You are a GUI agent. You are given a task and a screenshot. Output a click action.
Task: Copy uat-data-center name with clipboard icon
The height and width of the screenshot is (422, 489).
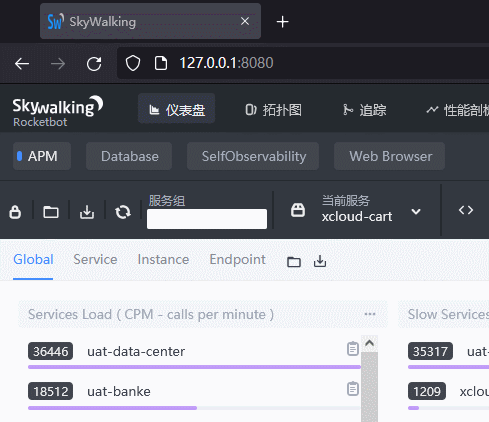click(x=353, y=349)
